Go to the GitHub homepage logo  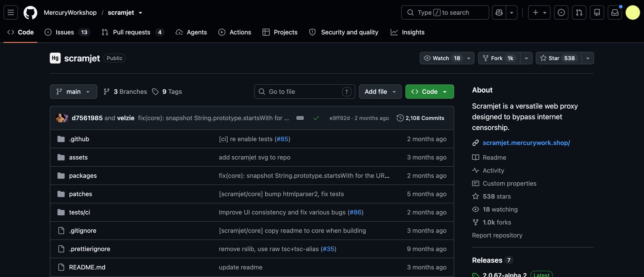tap(30, 13)
